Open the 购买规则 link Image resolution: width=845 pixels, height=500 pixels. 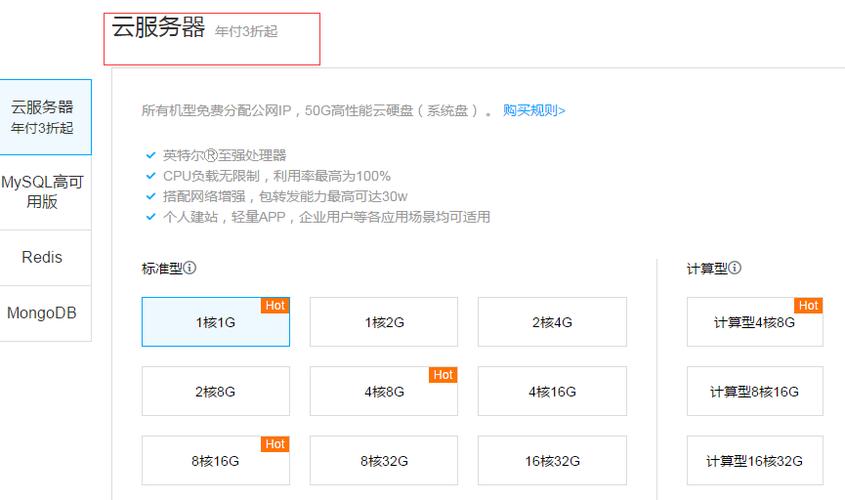534,110
